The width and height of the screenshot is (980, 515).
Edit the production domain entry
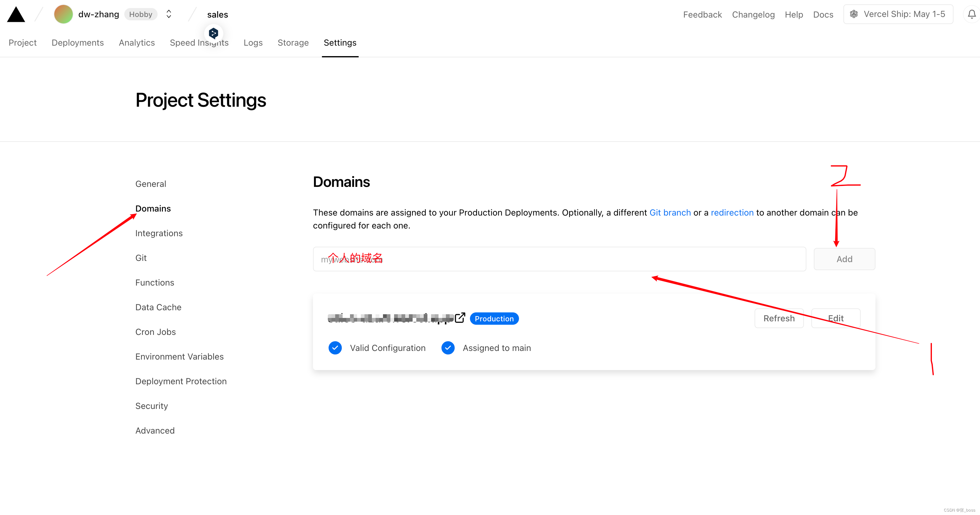(835, 318)
